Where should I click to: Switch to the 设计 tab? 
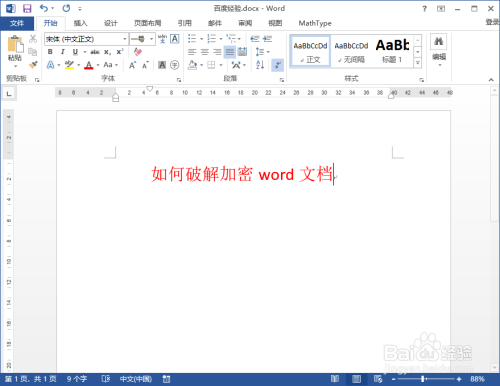coord(111,23)
